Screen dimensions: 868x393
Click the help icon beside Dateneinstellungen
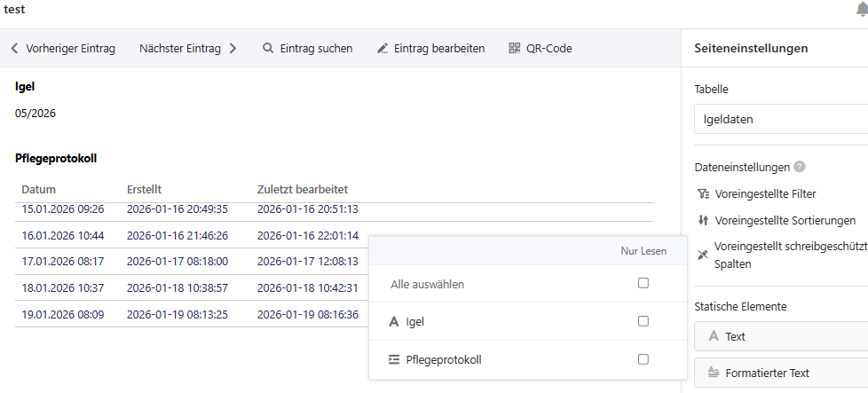800,167
